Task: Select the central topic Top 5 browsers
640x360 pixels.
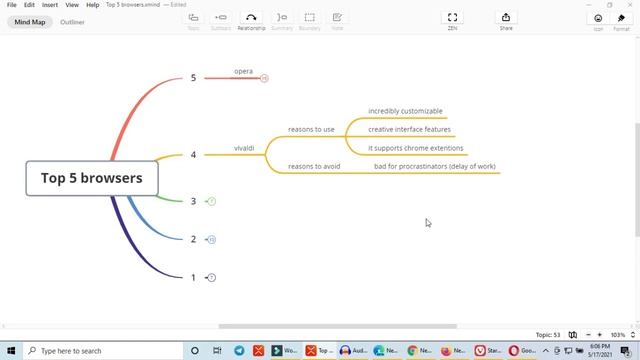Action: click(92, 178)
